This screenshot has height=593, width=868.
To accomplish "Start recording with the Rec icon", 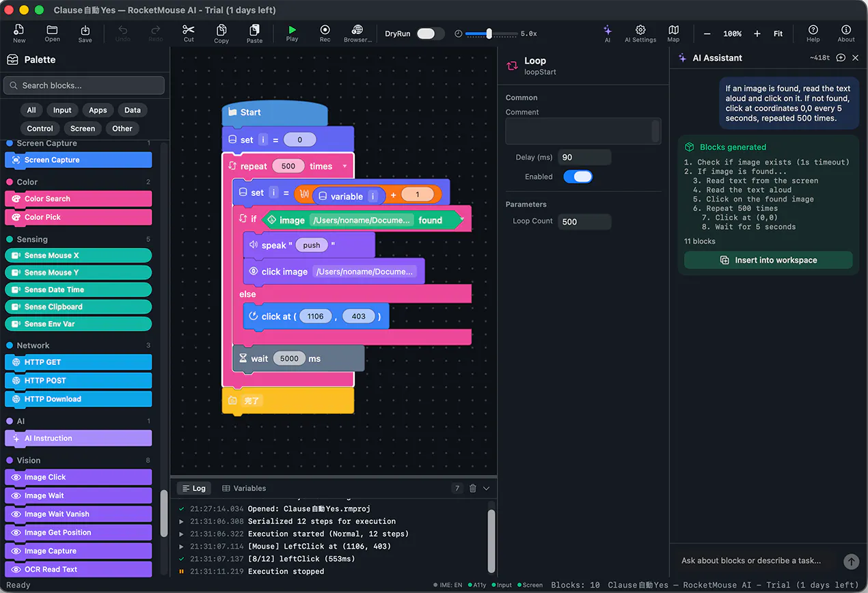I will [325, 33].
